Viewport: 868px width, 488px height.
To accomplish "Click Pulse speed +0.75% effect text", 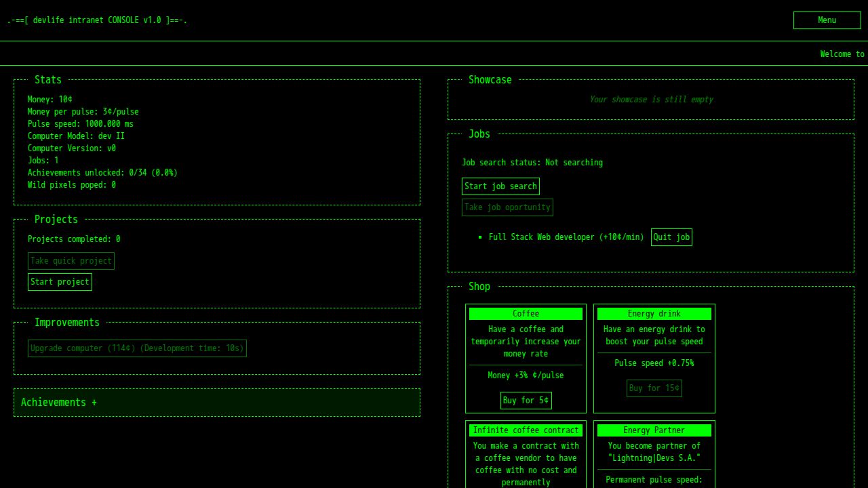I will point(654,363).
